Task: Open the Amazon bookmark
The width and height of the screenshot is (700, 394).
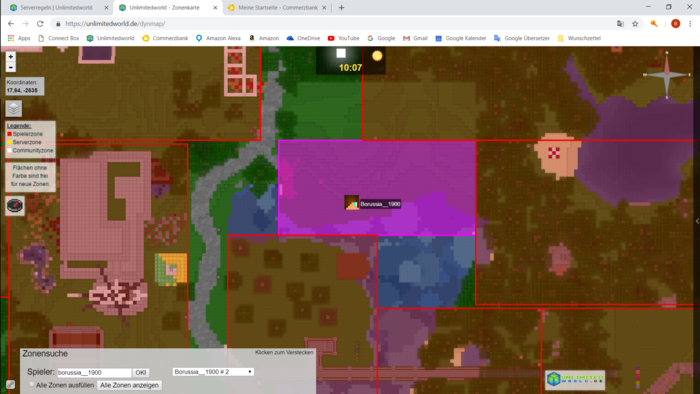Action: point(264,38)
